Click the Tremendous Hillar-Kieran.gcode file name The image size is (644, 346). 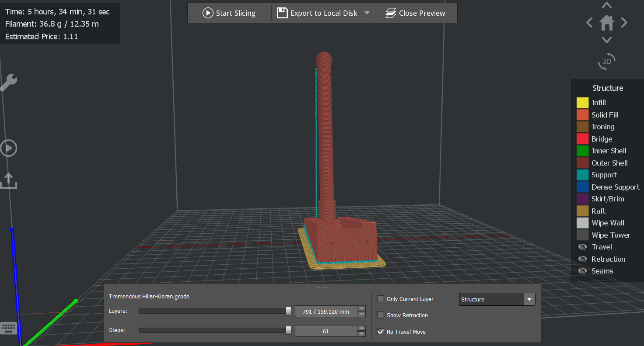149,297
